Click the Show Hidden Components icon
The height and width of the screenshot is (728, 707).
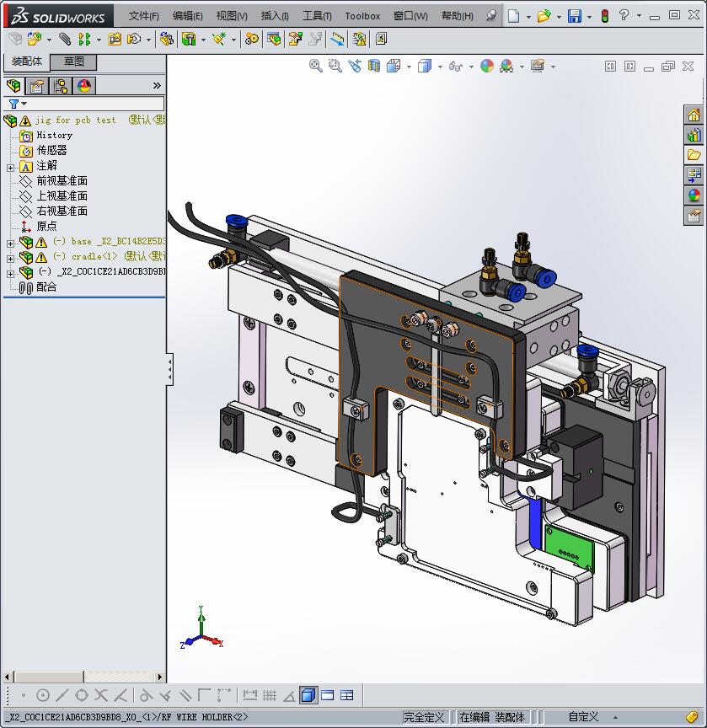coord(166,39)
